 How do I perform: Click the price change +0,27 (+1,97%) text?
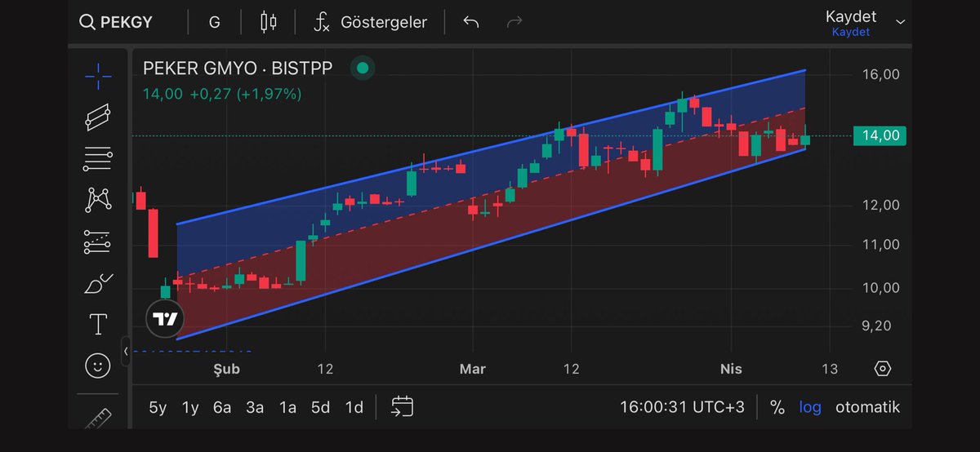tap(245, 94)
